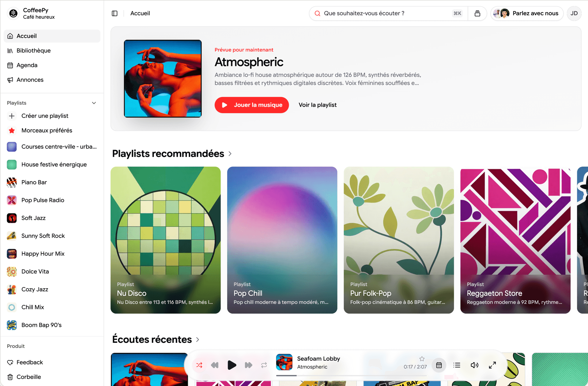
Task: Expand Écoutes récentes chevron
Action: point(198,340)
